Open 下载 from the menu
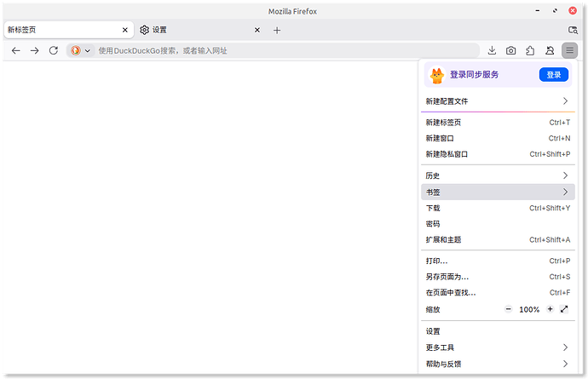This screenshot has width=588, height=379. (498, 208)
